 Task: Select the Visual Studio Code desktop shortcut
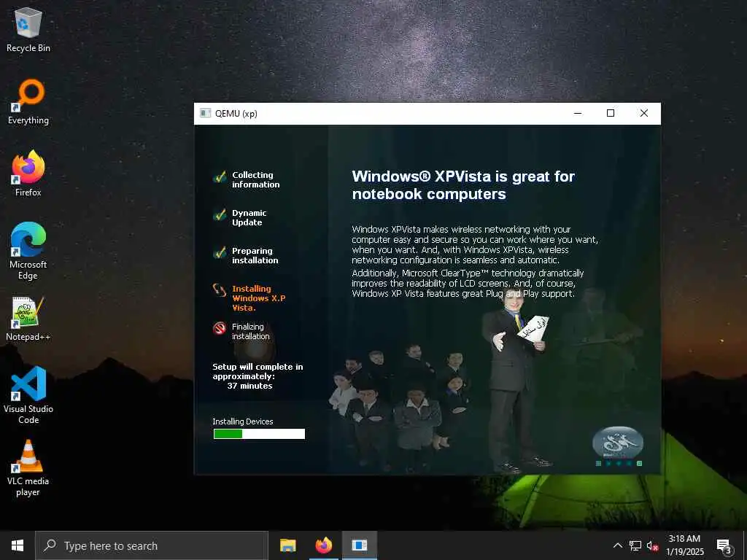coord(28,395)
